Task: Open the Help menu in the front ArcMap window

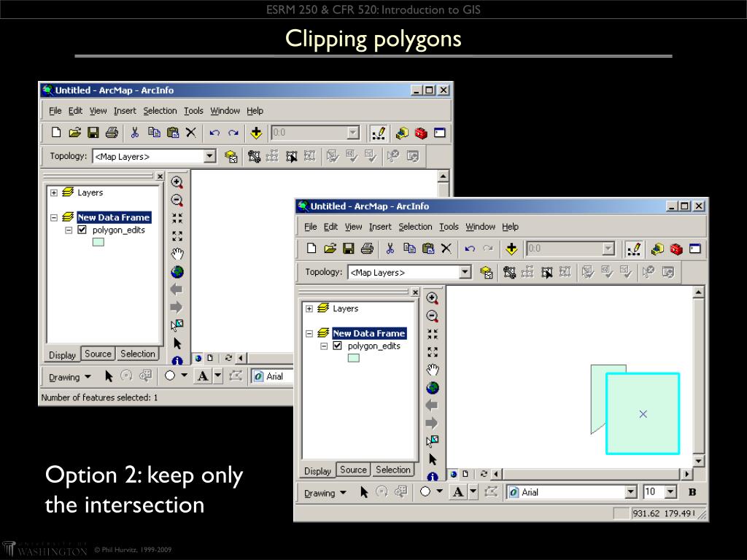Action: point(510,227)
